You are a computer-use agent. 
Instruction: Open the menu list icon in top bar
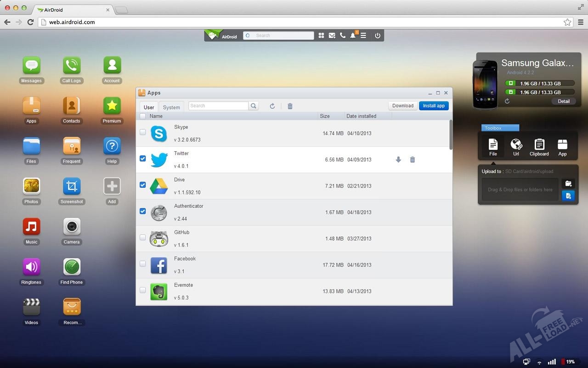[363, 35]
